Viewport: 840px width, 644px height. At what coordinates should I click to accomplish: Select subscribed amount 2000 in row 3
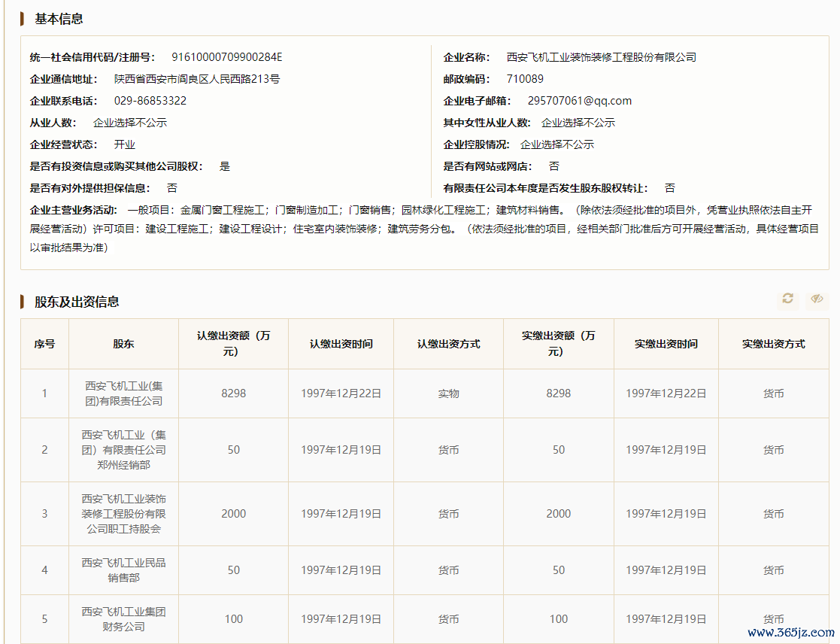point(234,514)
